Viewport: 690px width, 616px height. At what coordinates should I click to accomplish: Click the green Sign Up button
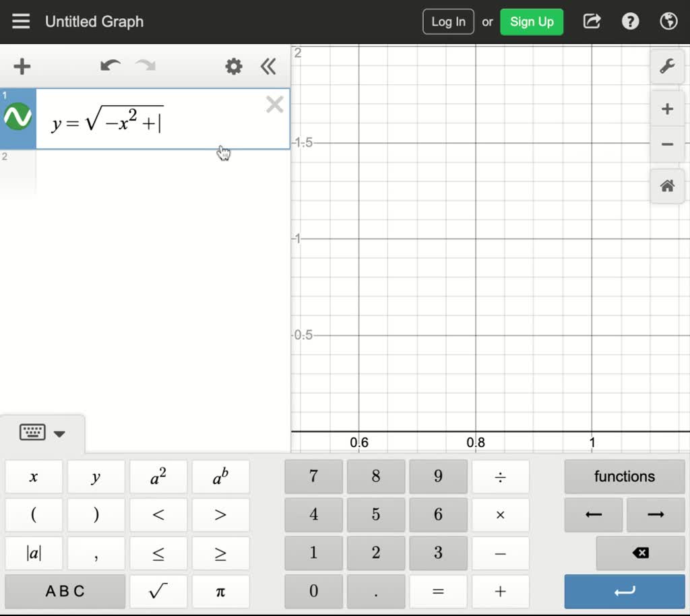(x=532, y=21)
